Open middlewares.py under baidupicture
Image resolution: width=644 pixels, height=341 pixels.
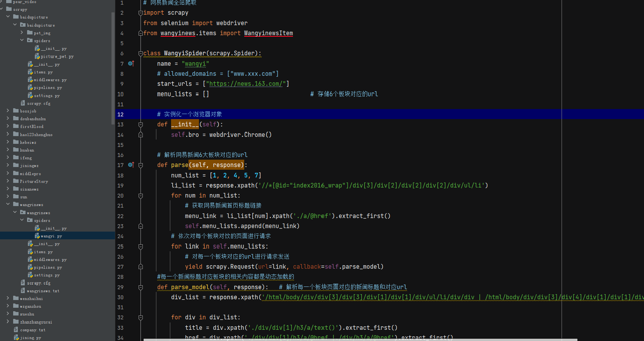[50, 80]
